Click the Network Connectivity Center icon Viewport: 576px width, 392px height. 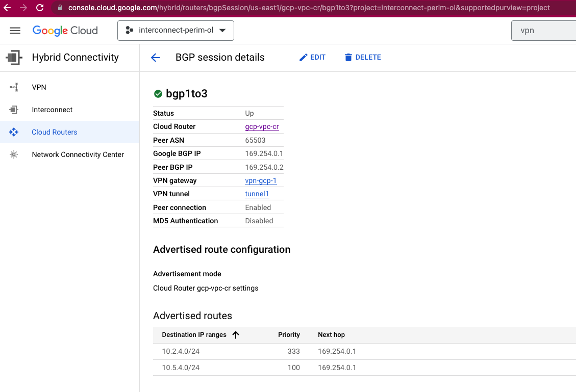coord(14,154)
